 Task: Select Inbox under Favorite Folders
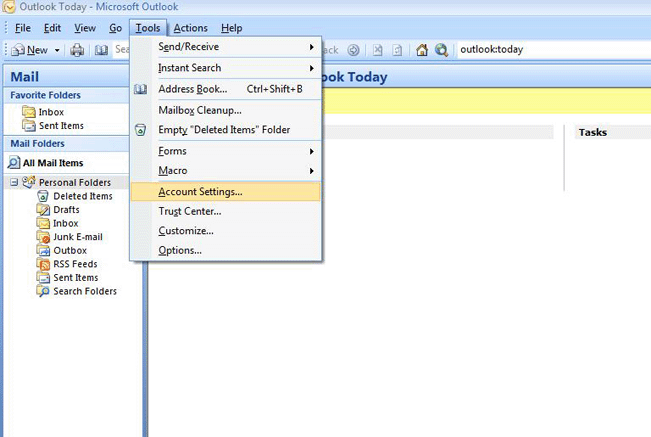pyautogui.click(x=51, y=112)
